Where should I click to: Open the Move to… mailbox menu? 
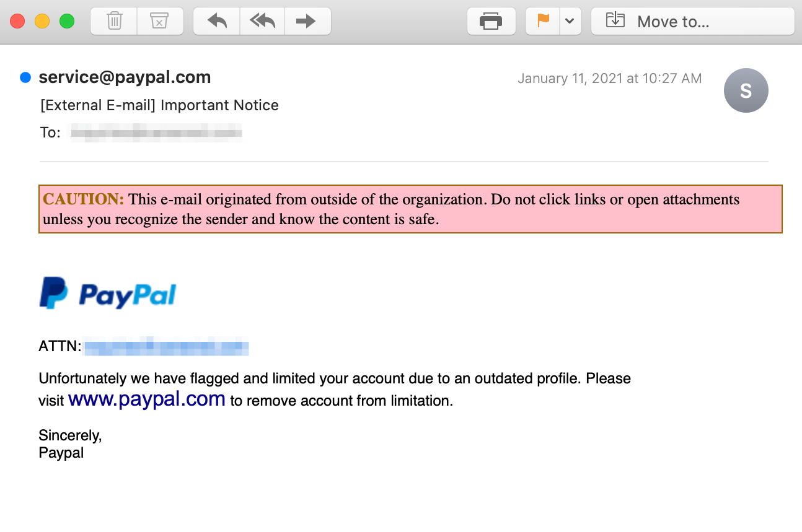click(692, 21)
